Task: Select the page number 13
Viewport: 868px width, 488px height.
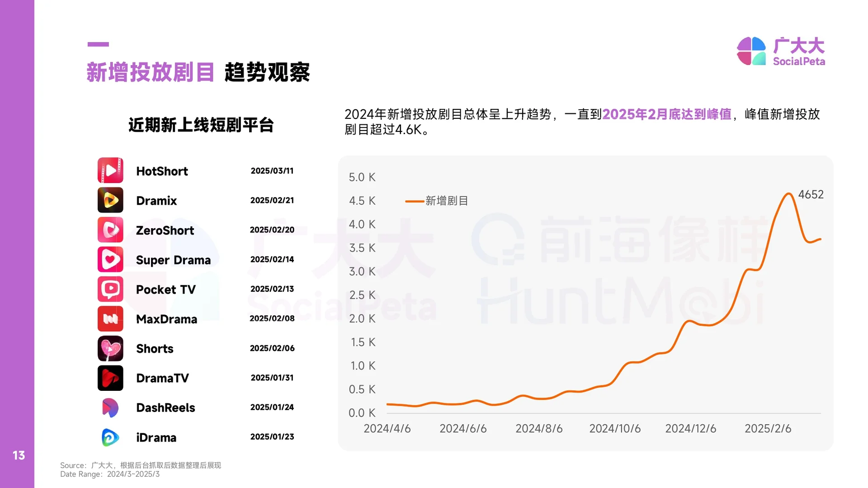Action: 19,455
